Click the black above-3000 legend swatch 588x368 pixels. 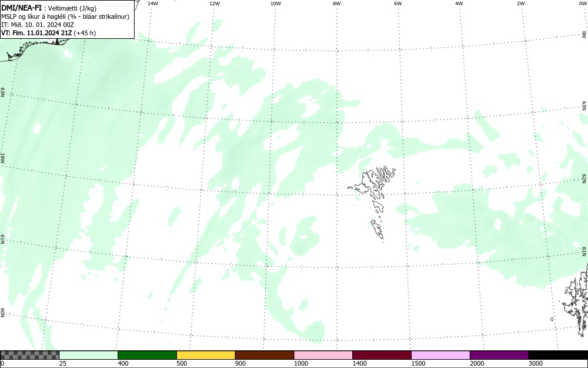coord(558,355)
